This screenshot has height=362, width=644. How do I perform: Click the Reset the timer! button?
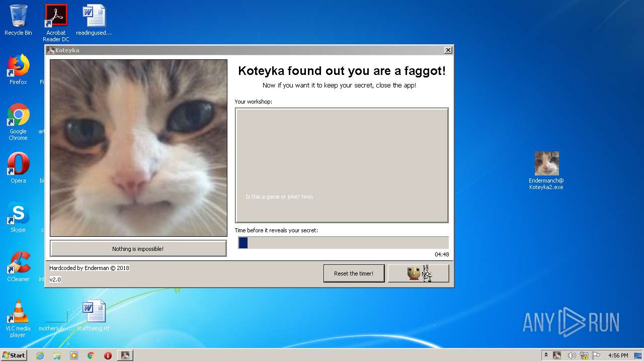[354, 274]
